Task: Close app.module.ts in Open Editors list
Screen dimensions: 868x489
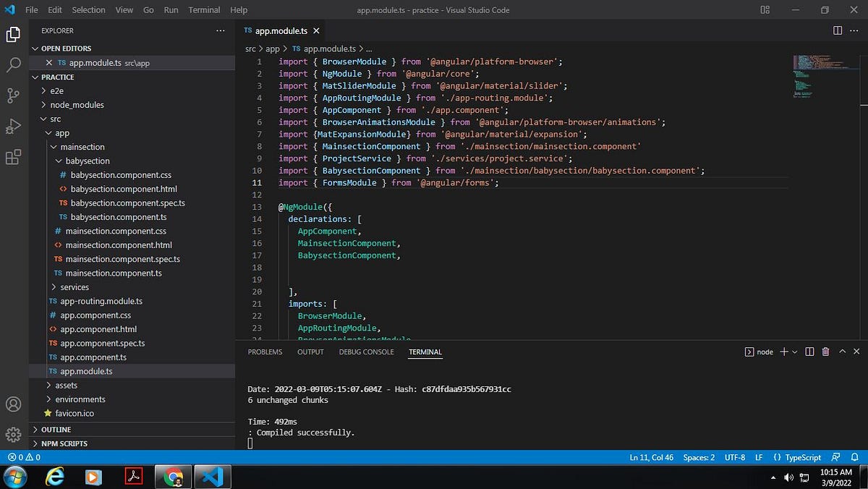Action: pyautogui.click(x=49, y=63)
